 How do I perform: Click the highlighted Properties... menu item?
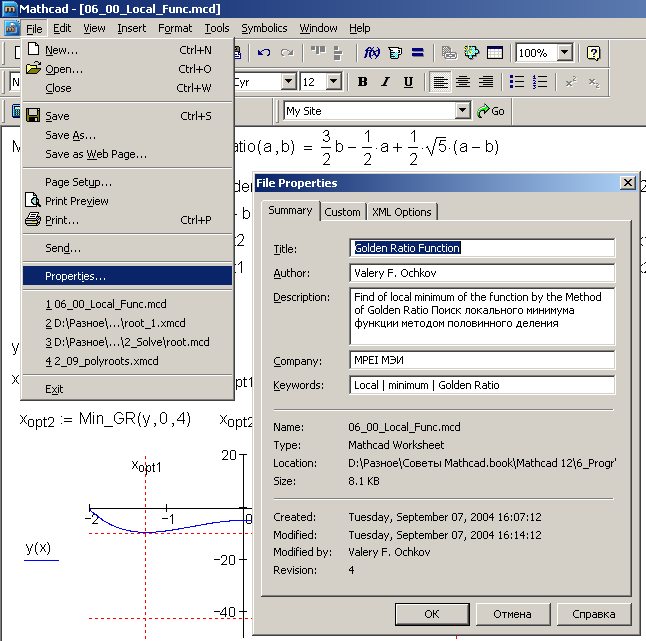pyautogui.click(x=128, y=276)
